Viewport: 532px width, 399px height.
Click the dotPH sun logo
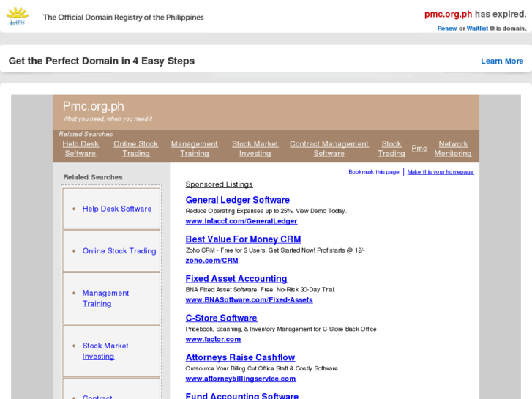[17, 16]
